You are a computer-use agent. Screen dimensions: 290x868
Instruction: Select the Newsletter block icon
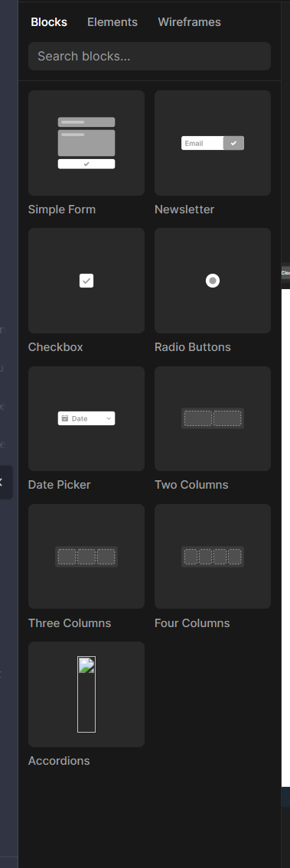tap(213, 143)
